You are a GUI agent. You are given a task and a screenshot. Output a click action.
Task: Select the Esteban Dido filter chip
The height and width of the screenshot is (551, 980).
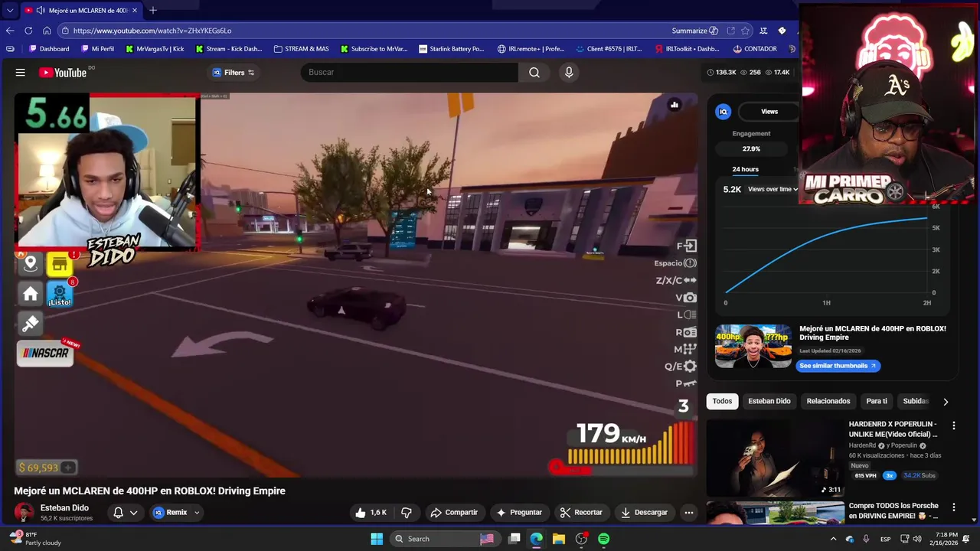coord(769,401)
